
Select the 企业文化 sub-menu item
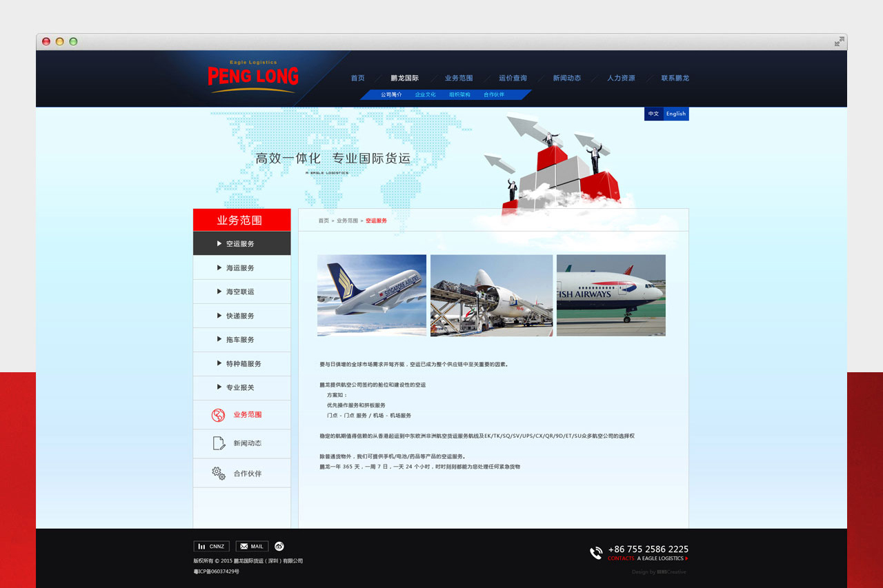pyautogui.click(x=425, y=95)
